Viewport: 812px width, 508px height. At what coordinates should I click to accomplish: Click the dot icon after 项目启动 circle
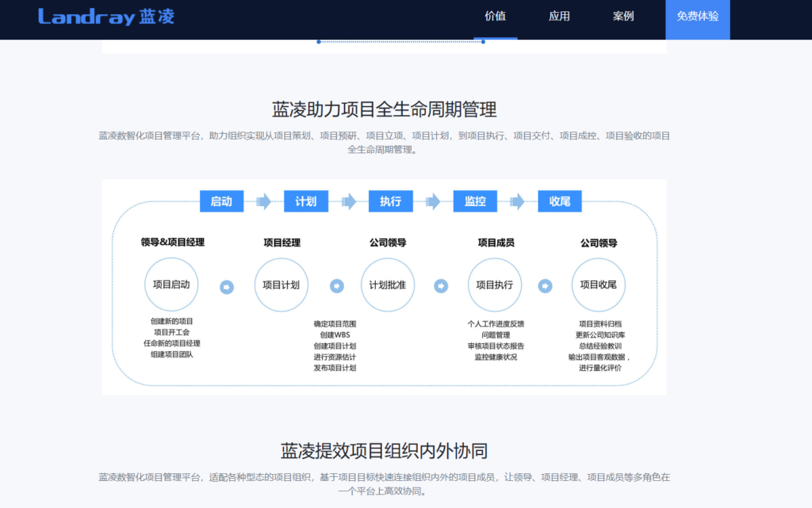click(226, 287)
